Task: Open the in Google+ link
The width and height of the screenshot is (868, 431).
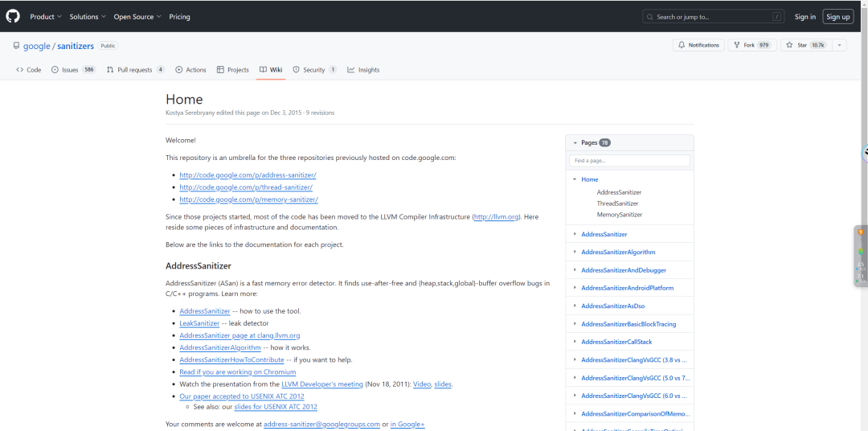Action: 407,425
